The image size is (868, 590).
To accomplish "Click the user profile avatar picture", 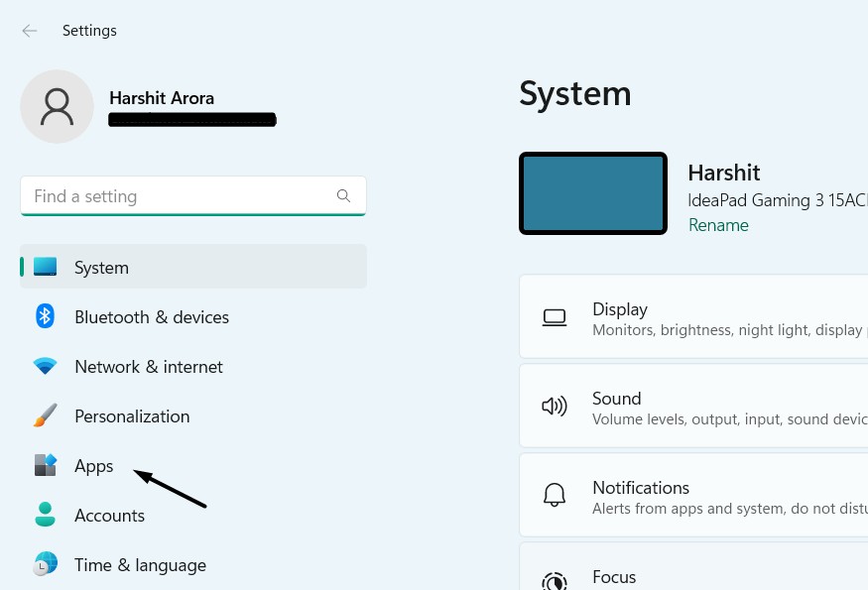I will tap(58, 106).
